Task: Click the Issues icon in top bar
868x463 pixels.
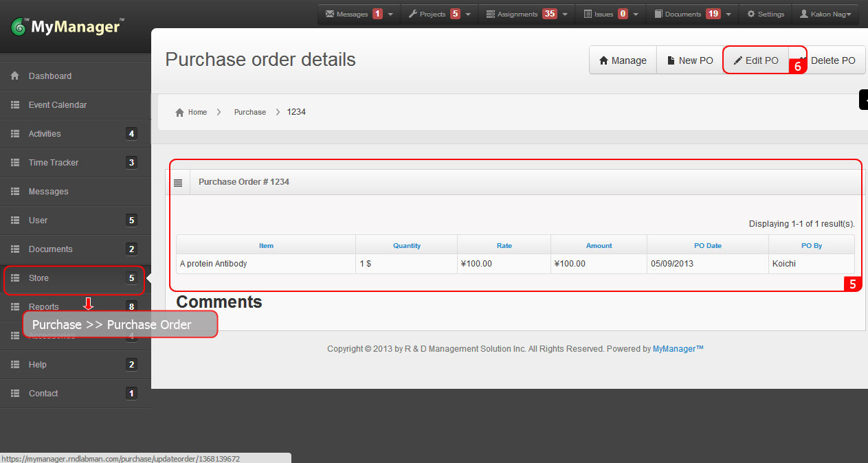Action: tap(587, 13)
